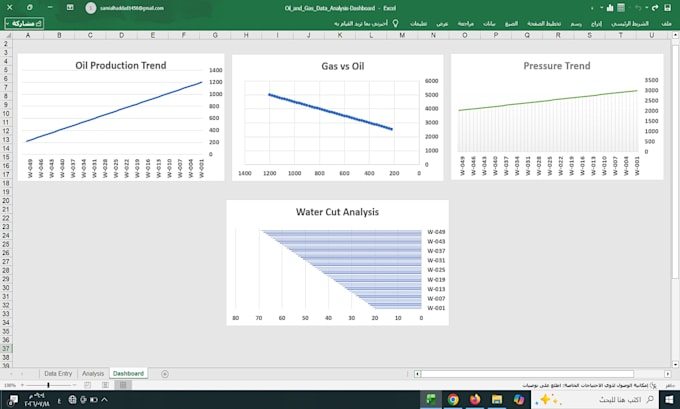The image size is (680, 409).
Task: Click the accessibility checker icon in status bar
Action: point(653,385)
